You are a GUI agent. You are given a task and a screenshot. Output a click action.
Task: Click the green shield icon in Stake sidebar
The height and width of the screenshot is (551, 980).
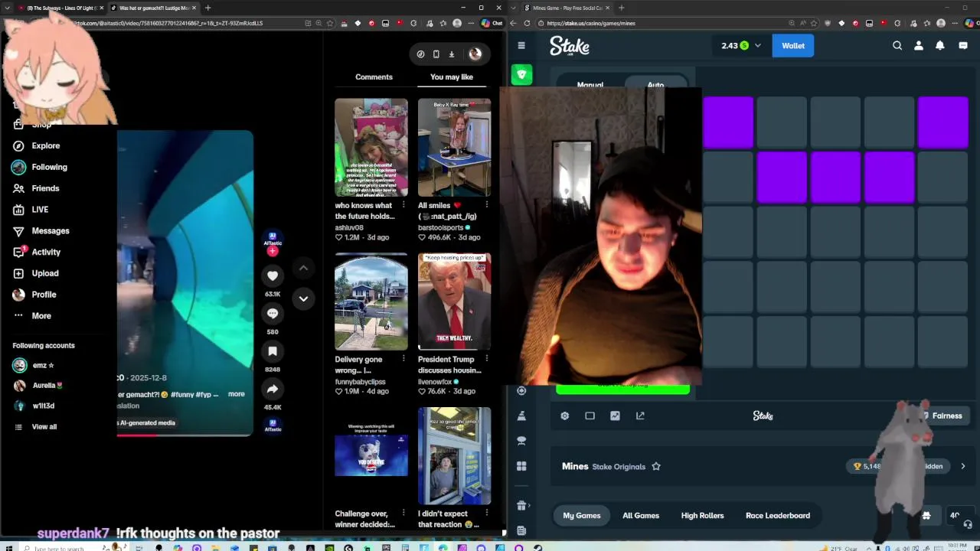[x=521, y=74]
